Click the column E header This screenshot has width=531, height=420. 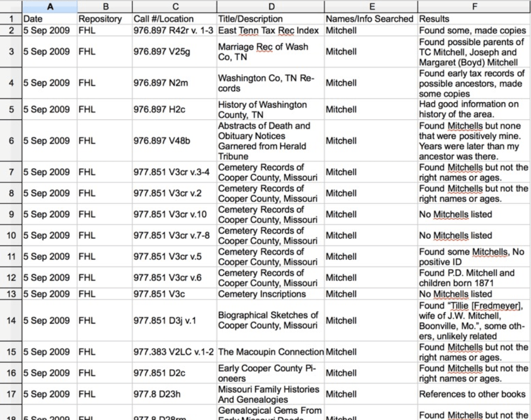pyautogui.click(x=371, y=7)
